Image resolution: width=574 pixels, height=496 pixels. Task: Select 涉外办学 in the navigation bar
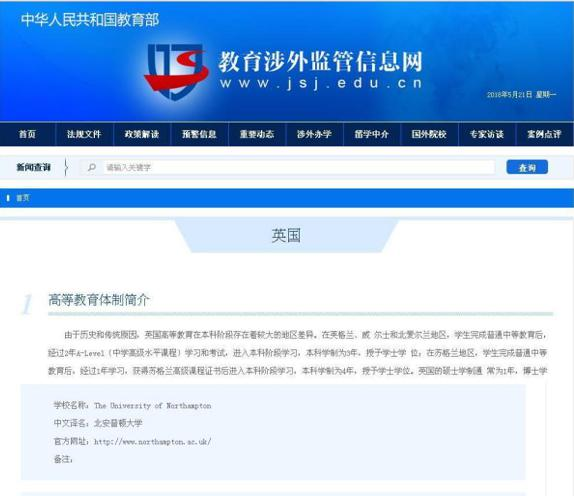point(314,134)
